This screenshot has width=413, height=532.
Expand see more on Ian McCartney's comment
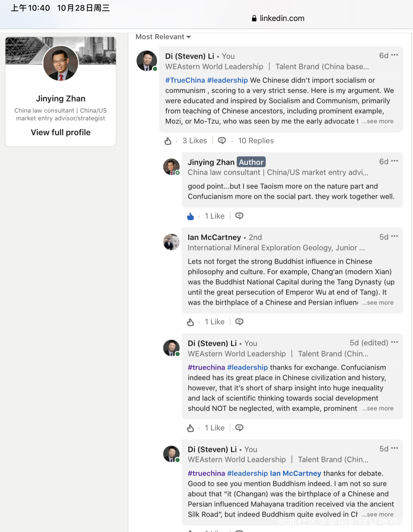[378, 303]
